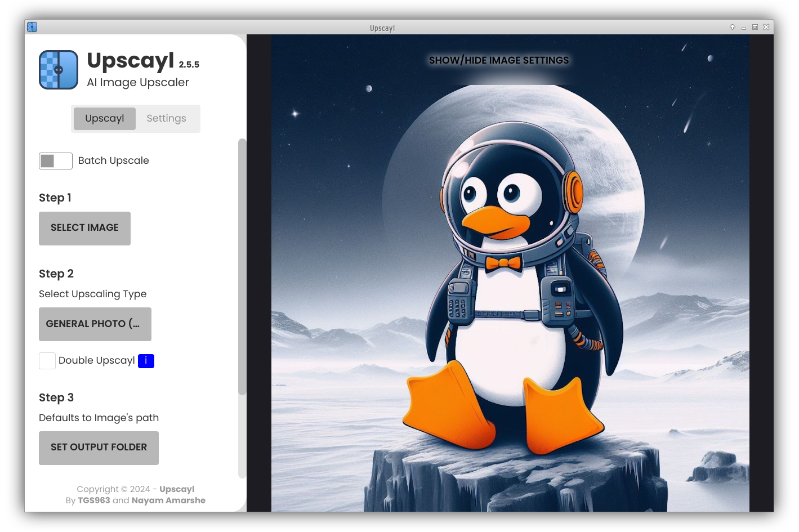This screenshot has width=799, height=532.
Task: Toggle the Batch Upscale switch
Action: (x=55, y=161)
